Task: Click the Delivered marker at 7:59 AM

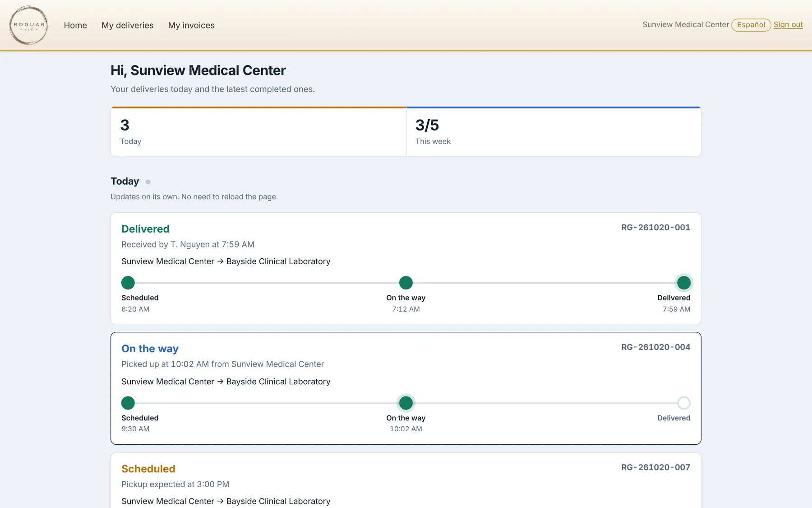Action: tap(684, 283)
